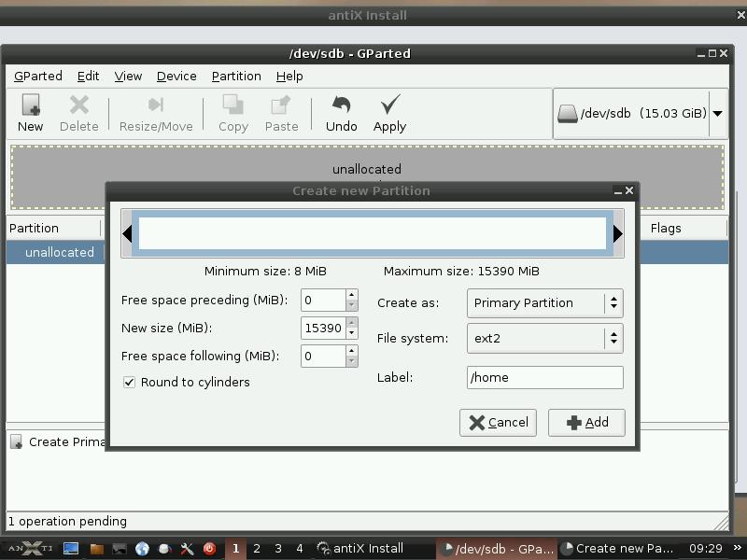Open File system ext2 dropdown
747x560 pixels.
(x=545, y=338)
